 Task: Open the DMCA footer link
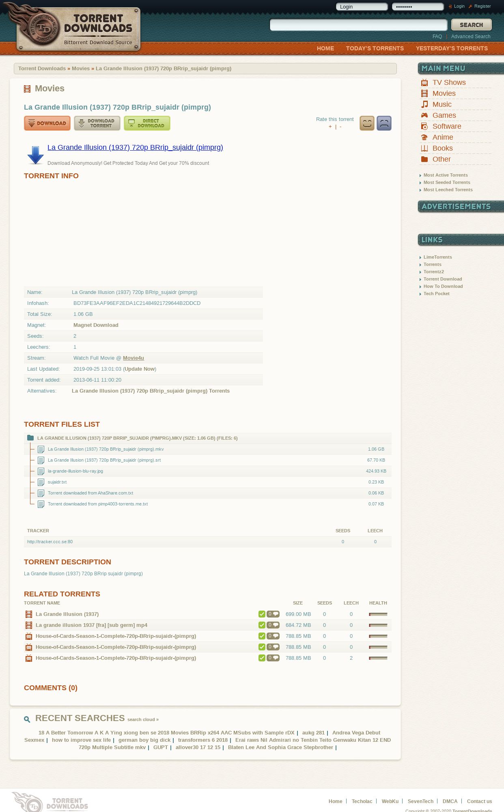tap(450, 801)
